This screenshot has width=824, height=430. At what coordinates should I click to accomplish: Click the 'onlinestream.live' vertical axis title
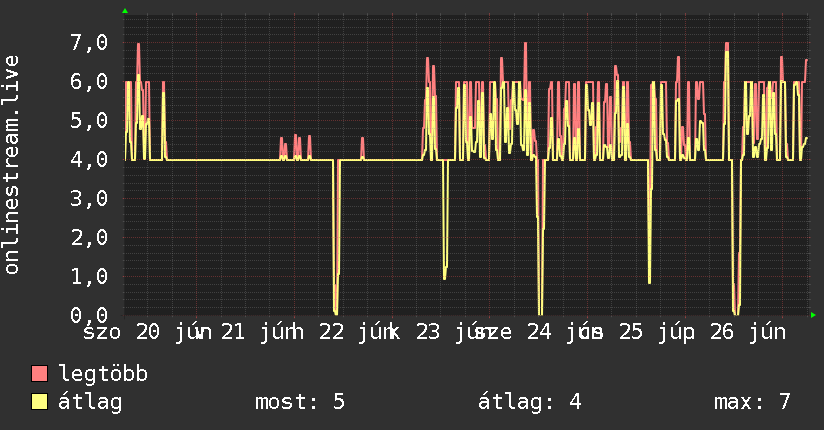pos(11,165)
